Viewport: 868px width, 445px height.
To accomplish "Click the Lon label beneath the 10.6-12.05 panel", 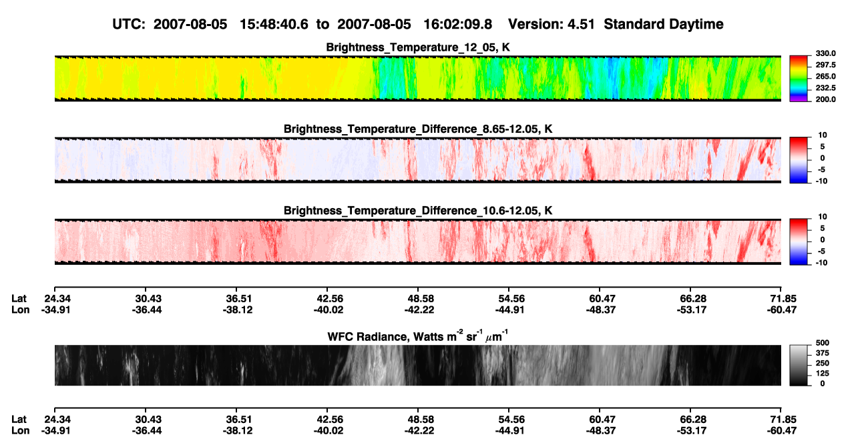I will [20, 309].
